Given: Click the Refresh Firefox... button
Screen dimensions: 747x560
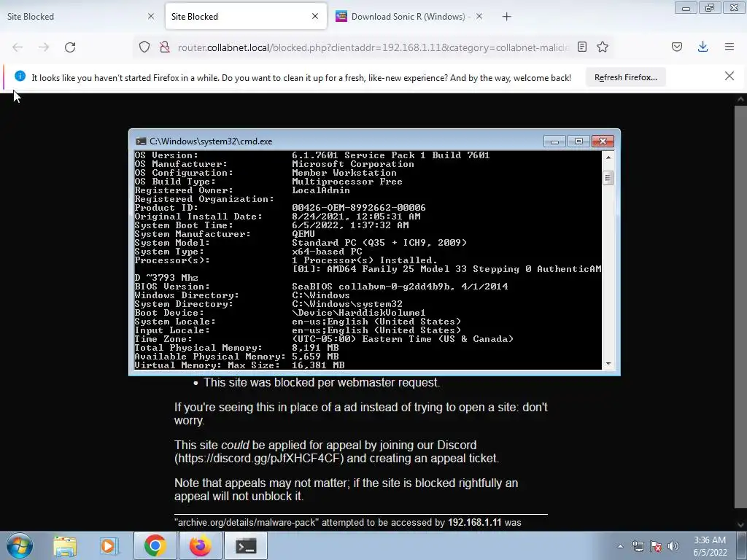Looking at the screenshot, I should (x=625, y=77).
